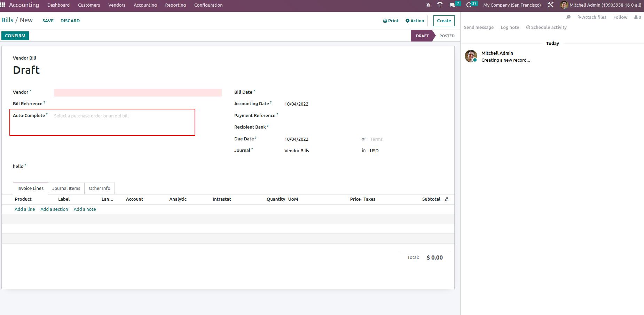Click the $ 0.00 total amount
The image size is (644, 315).
tap(434, 258)
